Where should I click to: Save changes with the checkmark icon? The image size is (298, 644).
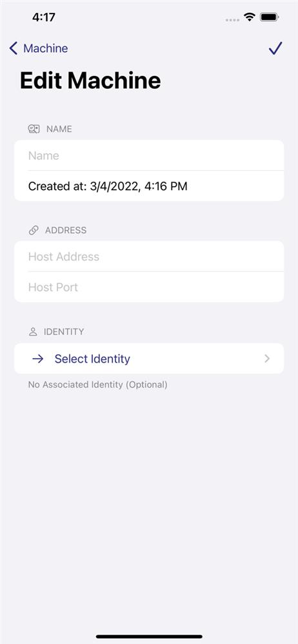point(275,48)
